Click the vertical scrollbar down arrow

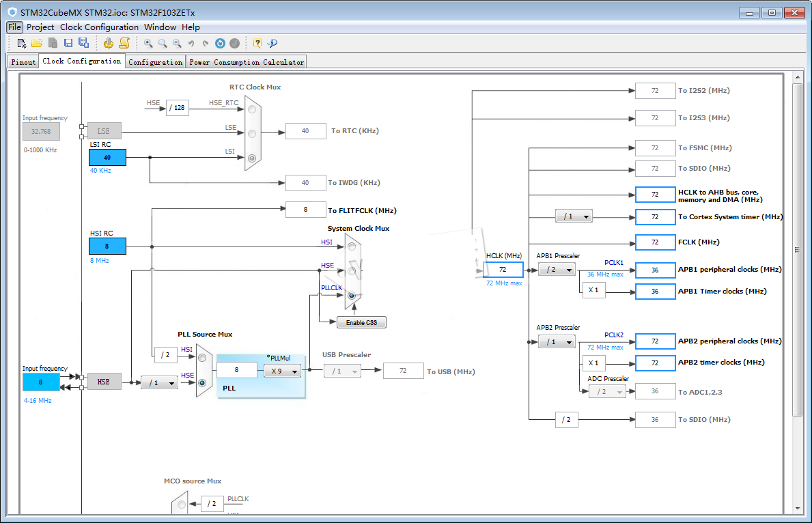pyautogui.click(x=798, y=509)
